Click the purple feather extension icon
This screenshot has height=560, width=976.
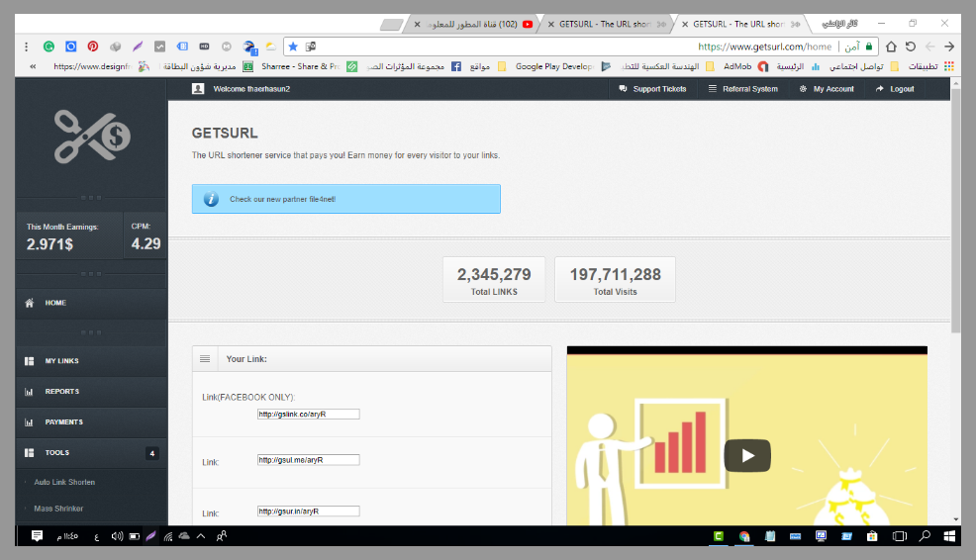tap(138, 47)
